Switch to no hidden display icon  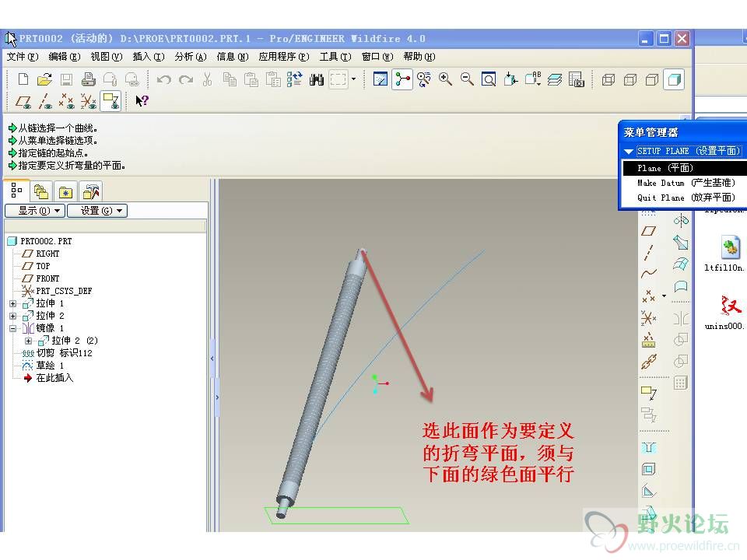point(652,79)
